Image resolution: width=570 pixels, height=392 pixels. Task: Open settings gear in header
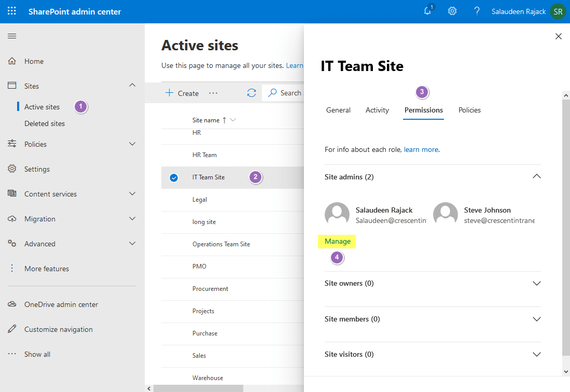pos(452,11)
